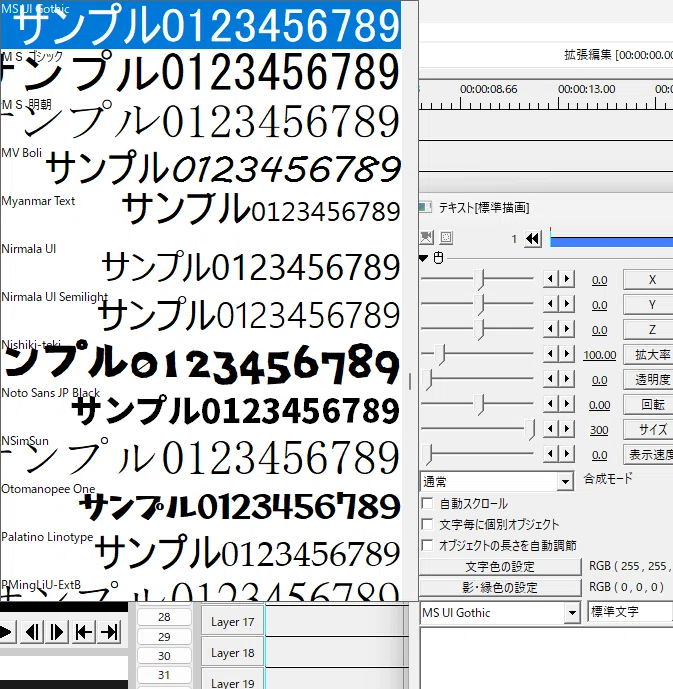This screenshot has height=689, width=673.
Task: Decrease サイズ value with left arrow
Action: (x=550, y=429)
